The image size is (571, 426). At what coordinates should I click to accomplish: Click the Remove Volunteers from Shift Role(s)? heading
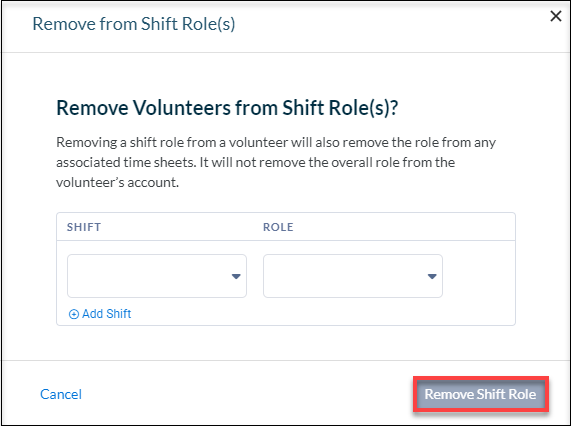tap(227, 108)
